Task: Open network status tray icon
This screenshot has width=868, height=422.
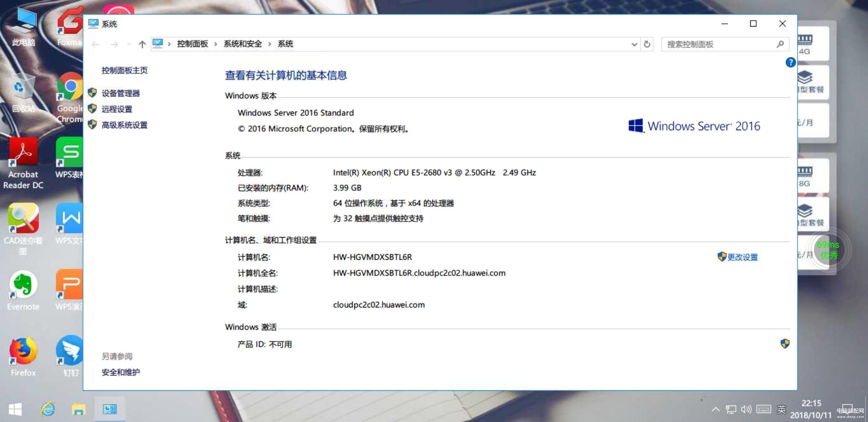Action: (731, 409)
